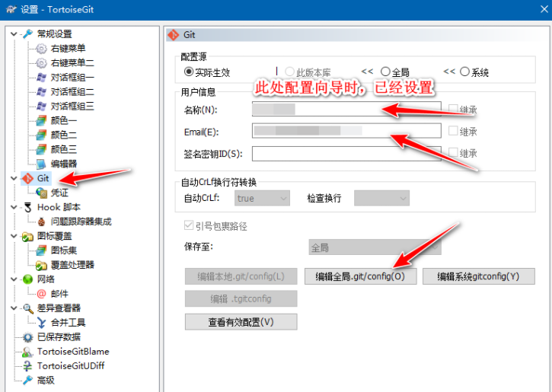Click the TortoiseGitUDiff icon
The height and width of the screenshot is (392, 552).
[x=27, y=366]
